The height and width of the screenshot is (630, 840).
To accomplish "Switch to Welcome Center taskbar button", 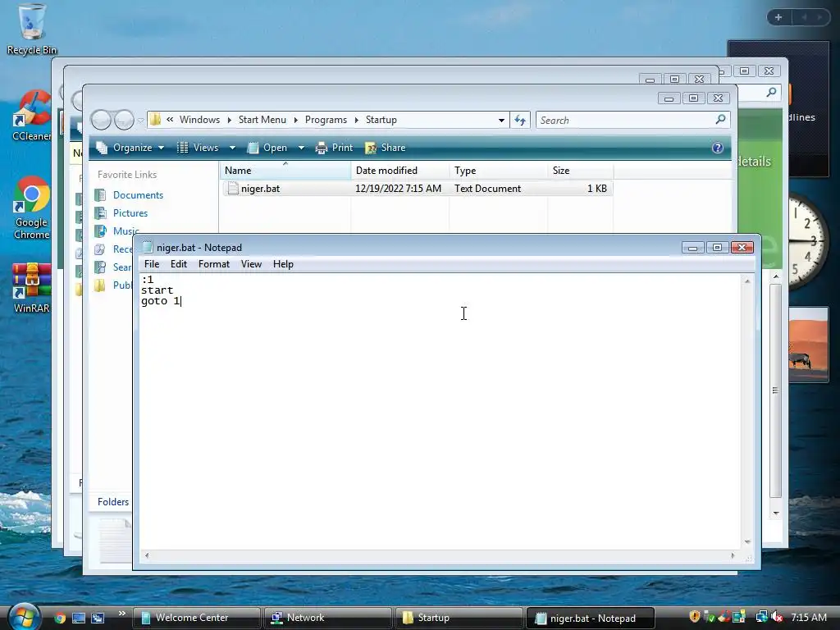I will pyautogui.click(x=196, y=618).
